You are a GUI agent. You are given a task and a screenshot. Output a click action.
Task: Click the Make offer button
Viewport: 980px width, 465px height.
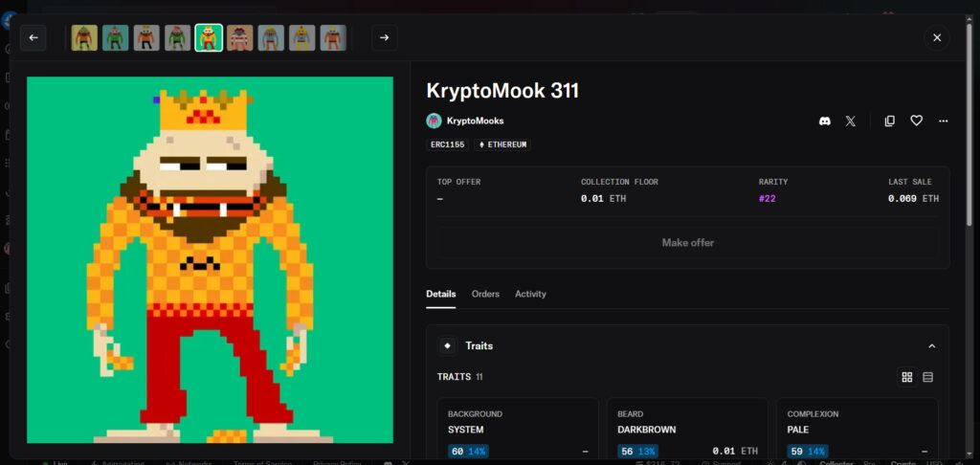(x=687, y=242)
